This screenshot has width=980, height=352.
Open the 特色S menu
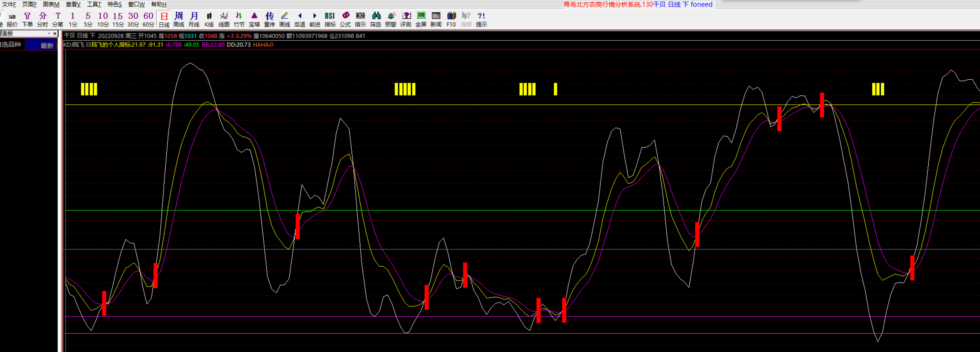114,4
